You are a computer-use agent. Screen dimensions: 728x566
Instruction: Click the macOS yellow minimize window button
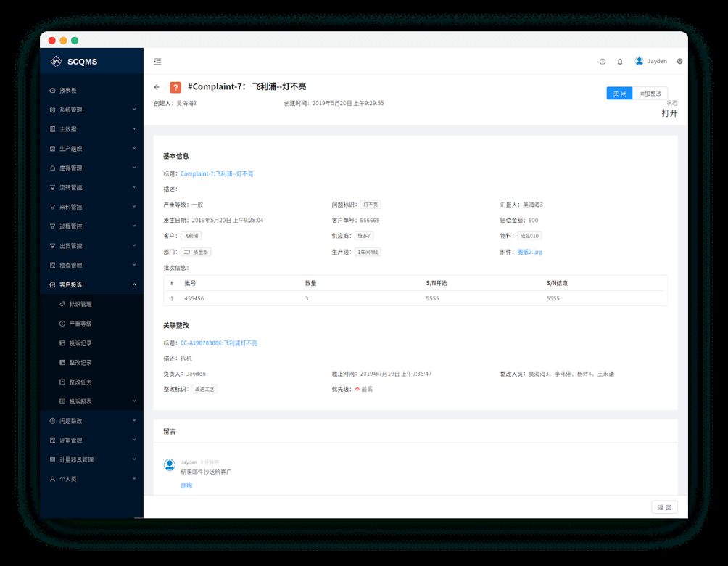[x=63, y=41]
